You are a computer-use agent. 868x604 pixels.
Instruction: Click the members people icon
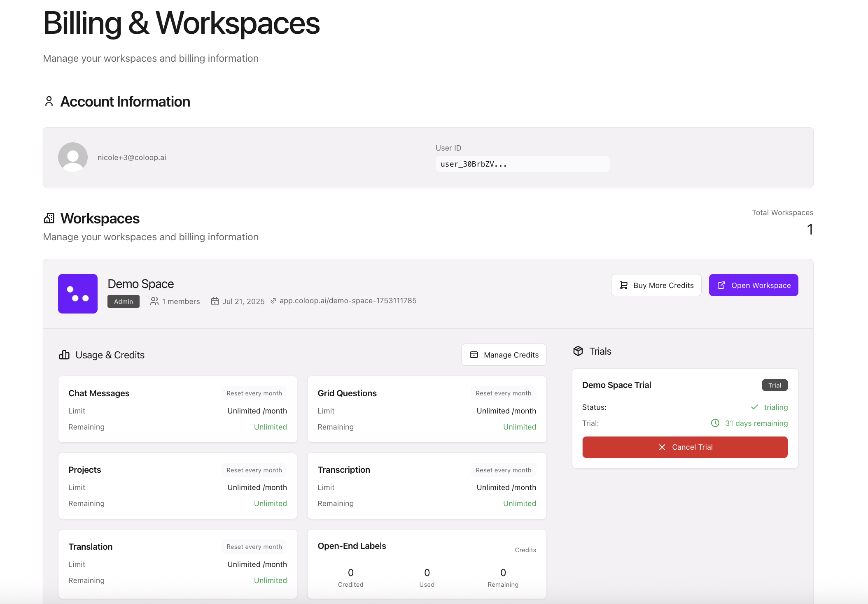(154, 301)
